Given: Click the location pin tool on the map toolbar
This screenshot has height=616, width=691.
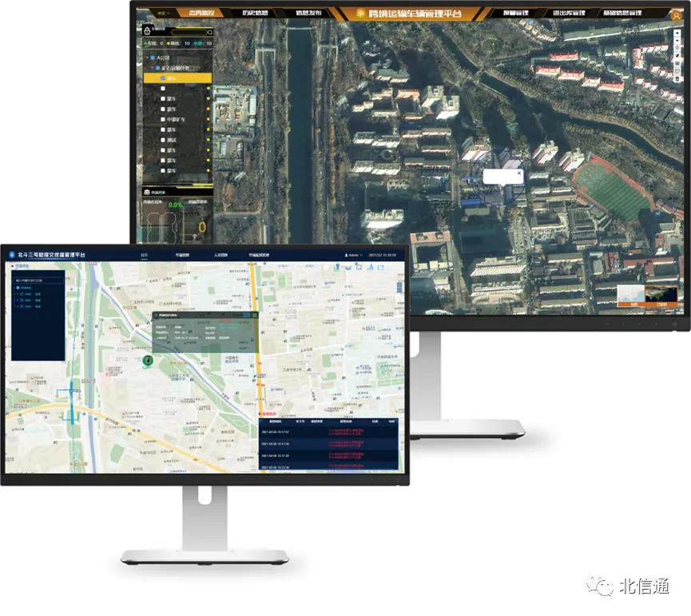Looking at the screenshot, I should tap(337, 266).
